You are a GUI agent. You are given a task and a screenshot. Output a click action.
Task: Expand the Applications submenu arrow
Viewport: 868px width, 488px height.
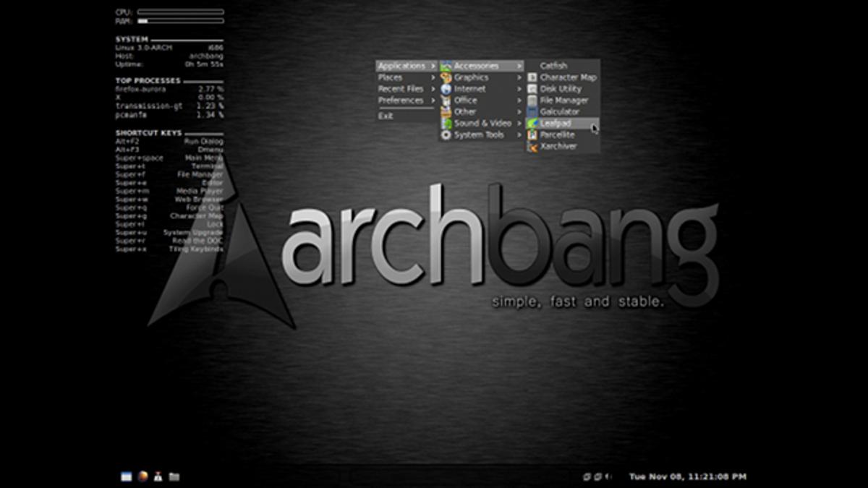433,66
